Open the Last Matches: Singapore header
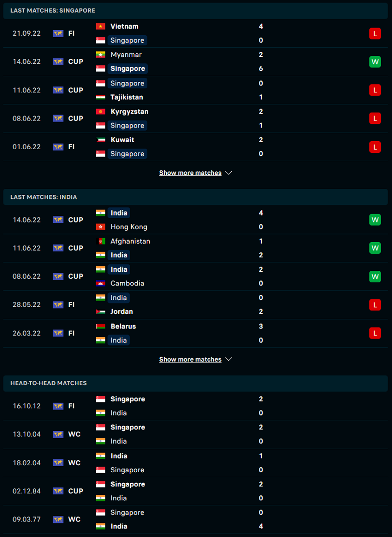Image resolution: width=392 pixels, height=537 pixels. click(195, 11)
